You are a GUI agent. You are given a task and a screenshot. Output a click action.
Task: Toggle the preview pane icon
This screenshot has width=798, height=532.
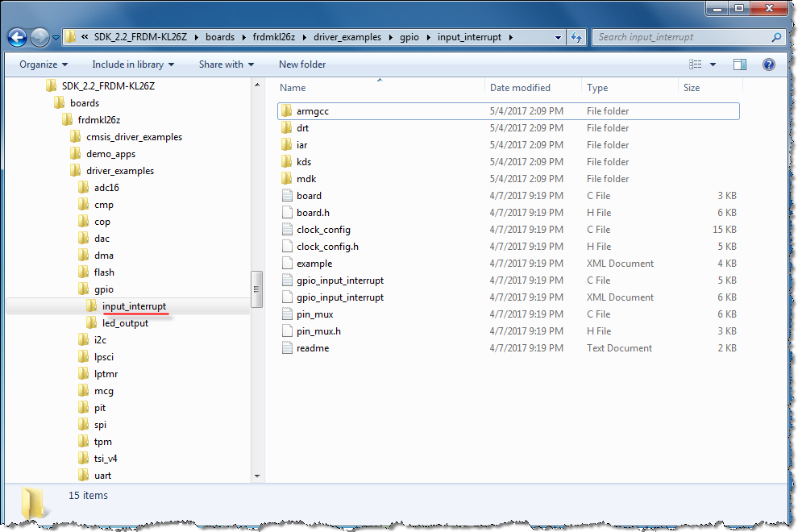click(x=740, y=64)
